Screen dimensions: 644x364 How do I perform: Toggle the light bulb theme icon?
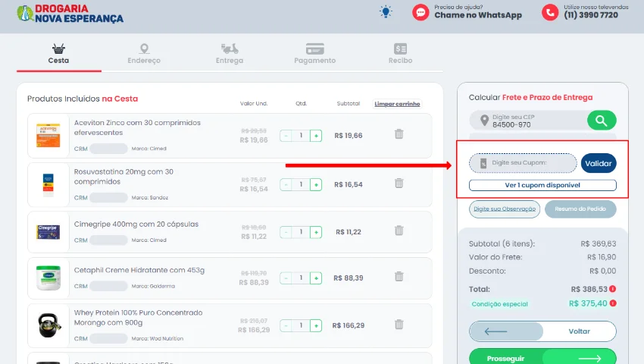coord(386,12)
